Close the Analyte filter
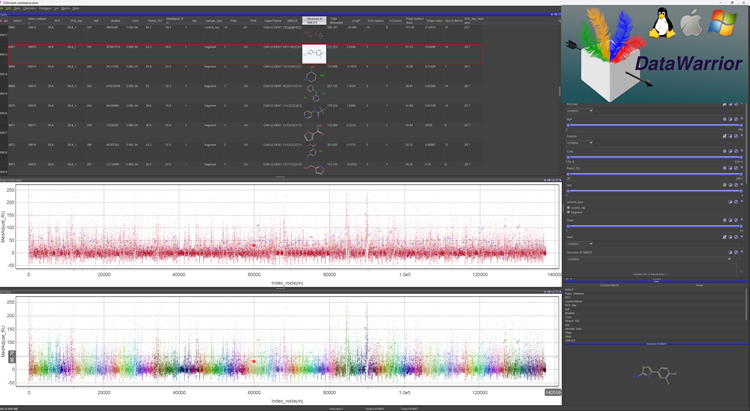Image resolution: width=750 pixels, height=411 pixels. coord(742,136)
